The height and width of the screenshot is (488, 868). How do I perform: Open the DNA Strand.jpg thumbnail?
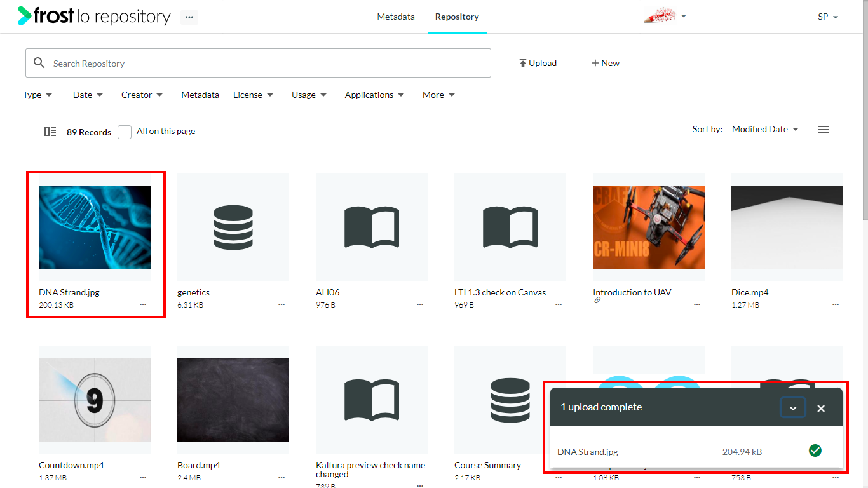[95, 227]
